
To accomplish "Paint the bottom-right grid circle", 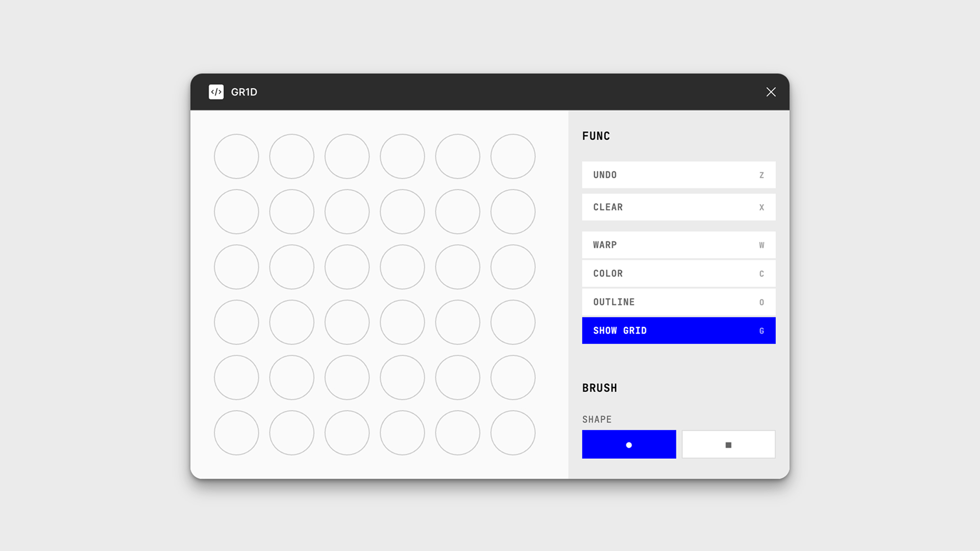I will click(513, 433).
